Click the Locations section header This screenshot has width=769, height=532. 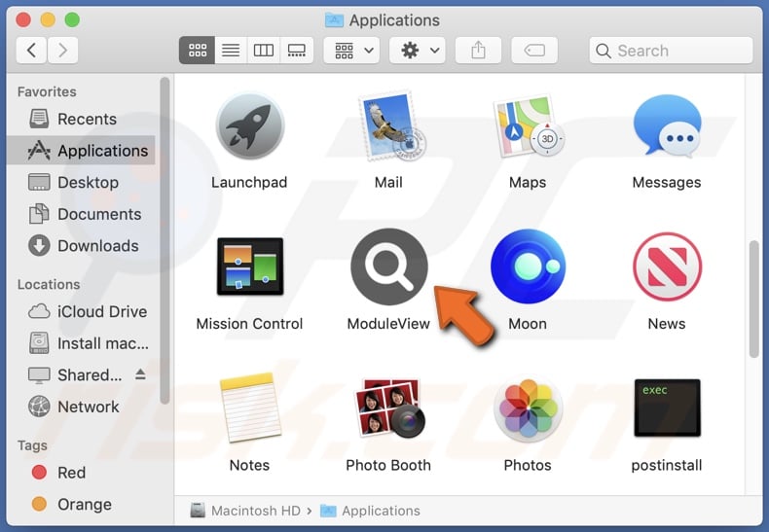pyautogui.click(x=49, y=284)
